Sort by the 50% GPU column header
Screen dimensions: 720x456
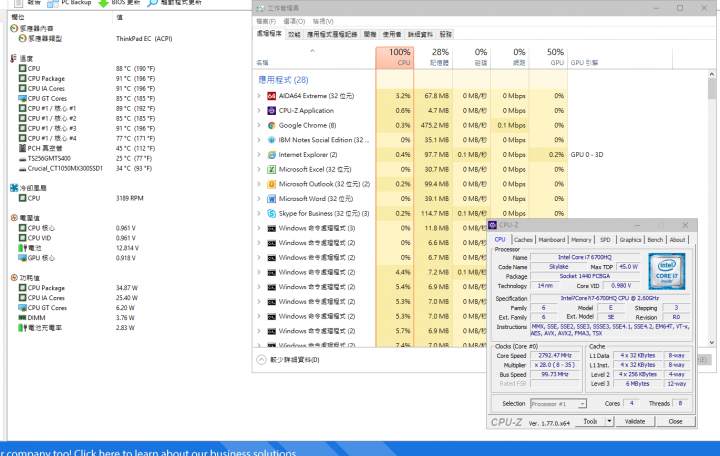[549, 58]
